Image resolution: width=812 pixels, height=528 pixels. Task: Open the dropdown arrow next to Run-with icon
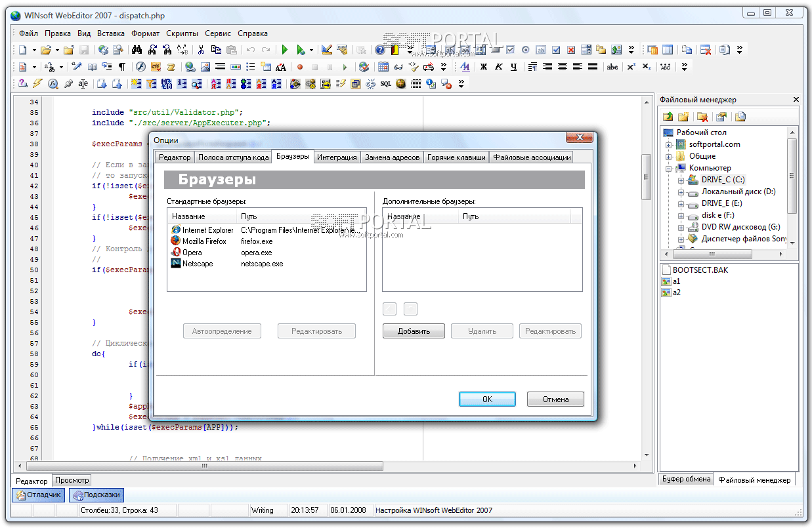tap(310, 50)
